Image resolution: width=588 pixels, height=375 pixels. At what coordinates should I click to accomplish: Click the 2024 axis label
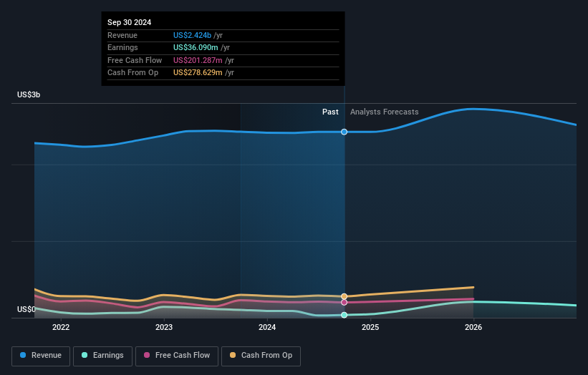[267, 327]
